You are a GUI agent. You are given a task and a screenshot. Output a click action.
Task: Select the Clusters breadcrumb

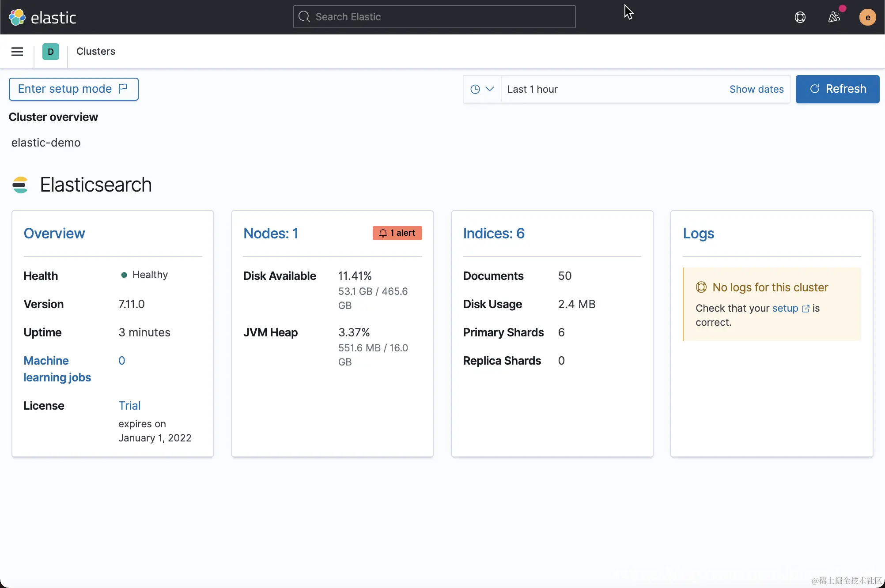point(95,51)
